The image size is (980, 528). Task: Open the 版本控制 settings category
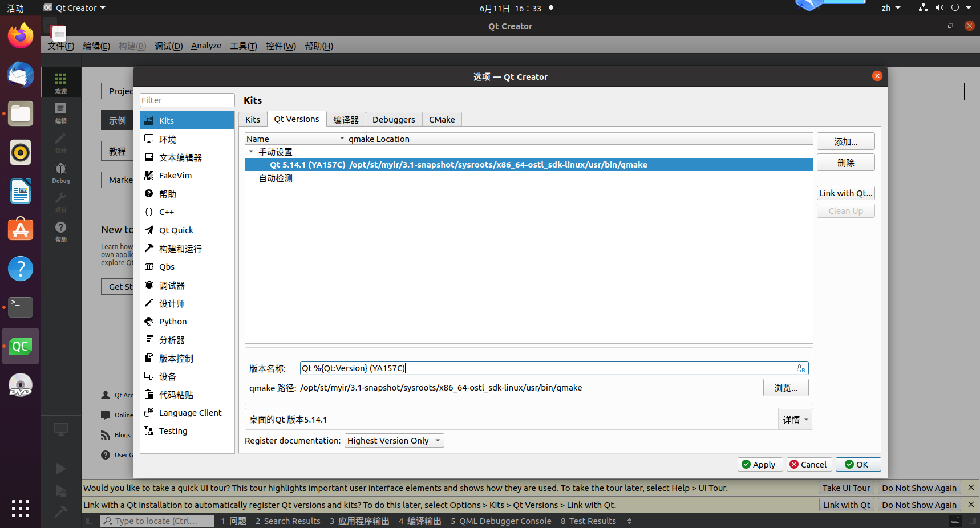coord(187,358)
